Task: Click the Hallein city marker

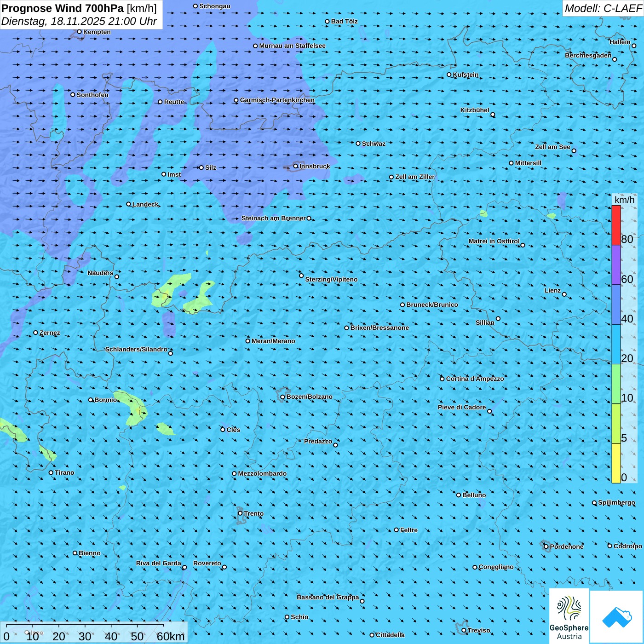Action: [634, 46]
